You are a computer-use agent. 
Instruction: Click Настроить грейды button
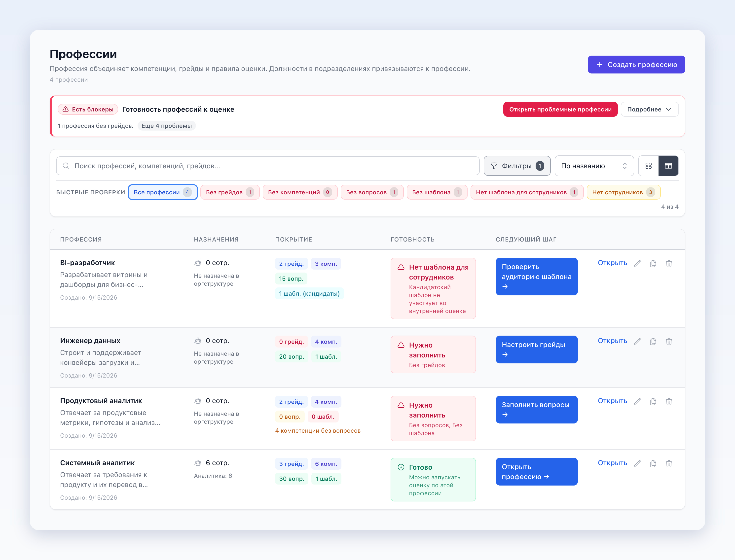[537, 349]
